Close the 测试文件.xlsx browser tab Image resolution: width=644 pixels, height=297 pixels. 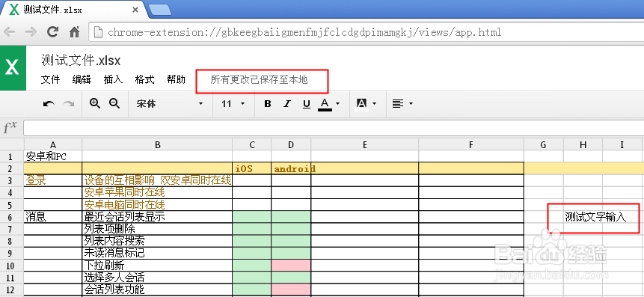(135, 10)
